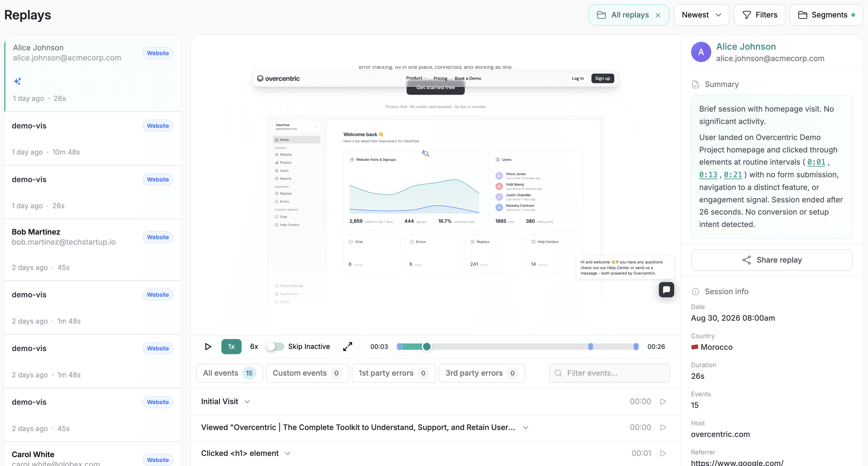This screenshot has height=466, width=868.
Task: Click the Morocco flag icon
Action: pos(694,347)
